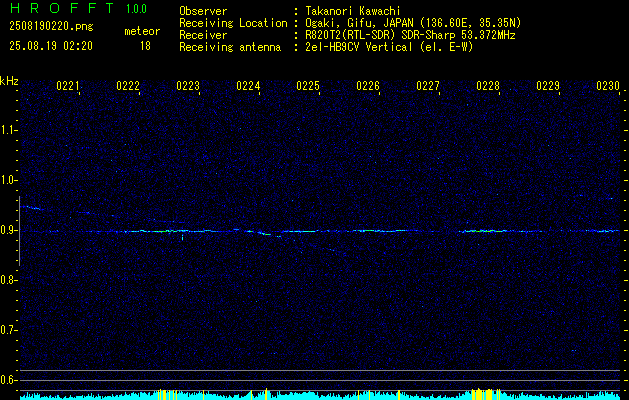Image resolution: width=629 pixels, height=400 pixels.
Task: Click the 1.0 kHz axis label
Action: tap(8, 180)
